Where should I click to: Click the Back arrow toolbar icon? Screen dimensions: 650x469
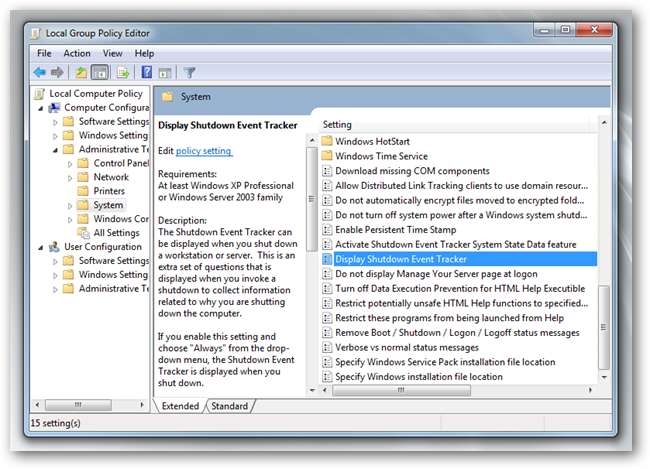40,72
